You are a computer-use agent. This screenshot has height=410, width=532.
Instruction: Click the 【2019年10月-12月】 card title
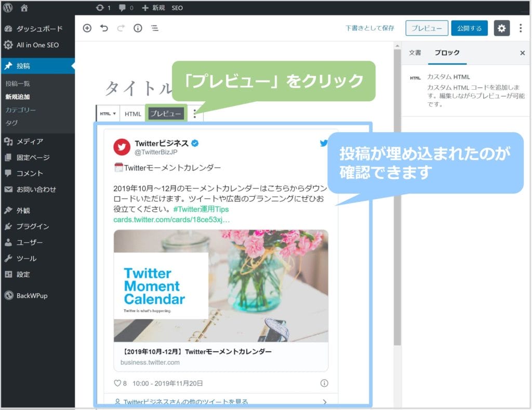pyautogui.click(x=196, y=352)
